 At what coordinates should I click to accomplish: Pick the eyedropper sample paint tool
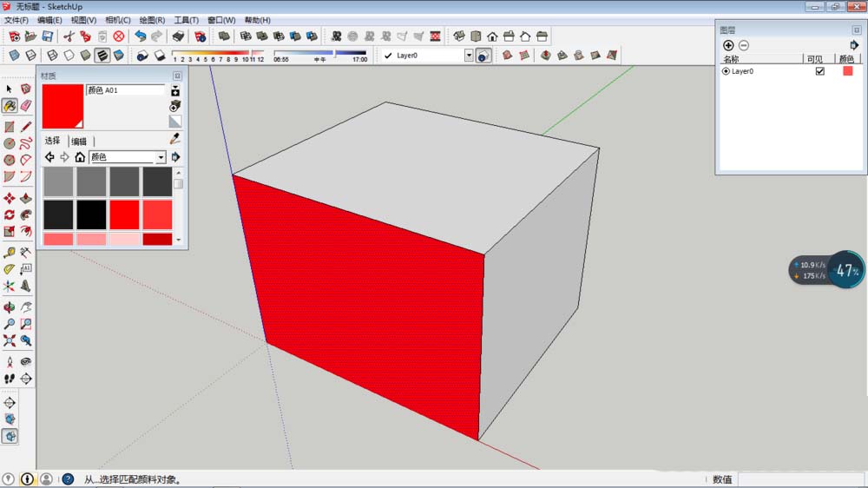[174, 139]
